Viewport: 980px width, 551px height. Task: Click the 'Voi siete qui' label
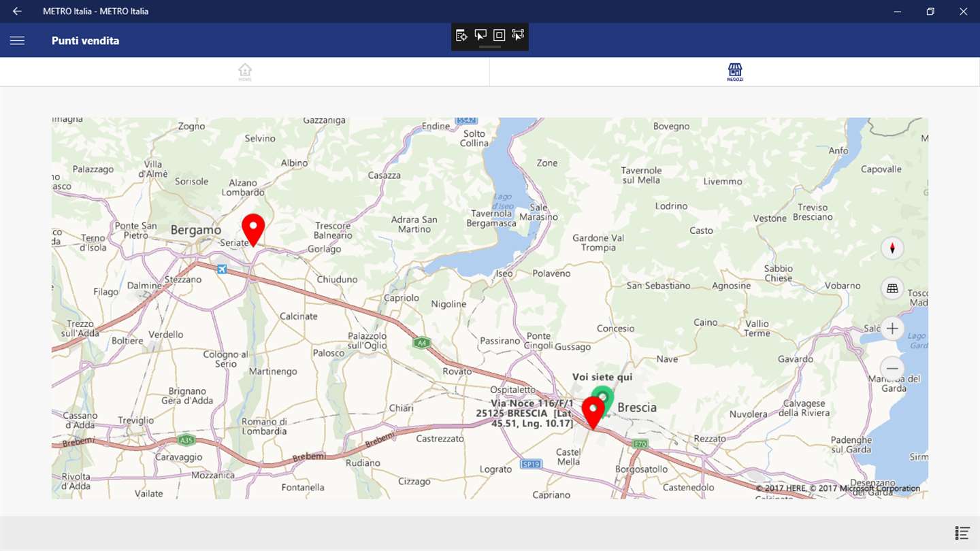pos(602,377)
